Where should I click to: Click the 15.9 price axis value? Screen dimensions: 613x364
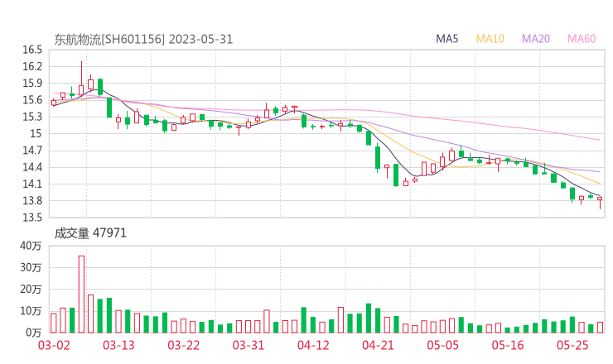point(32,84)
